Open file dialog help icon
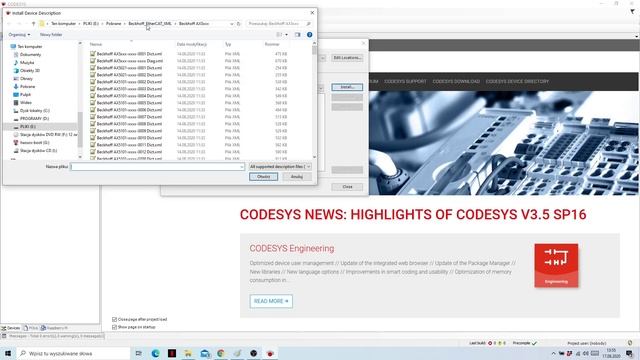 [309, 35]
